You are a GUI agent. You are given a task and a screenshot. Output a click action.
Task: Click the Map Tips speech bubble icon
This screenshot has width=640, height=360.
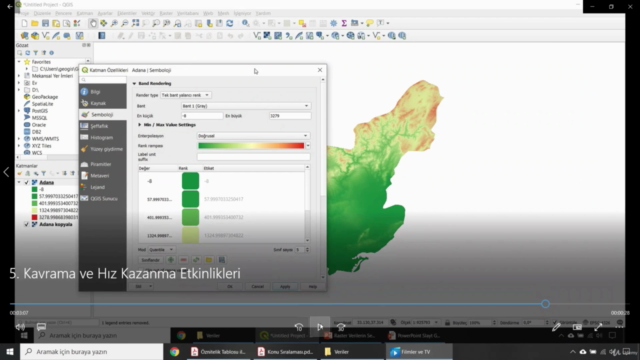[370, 23]
